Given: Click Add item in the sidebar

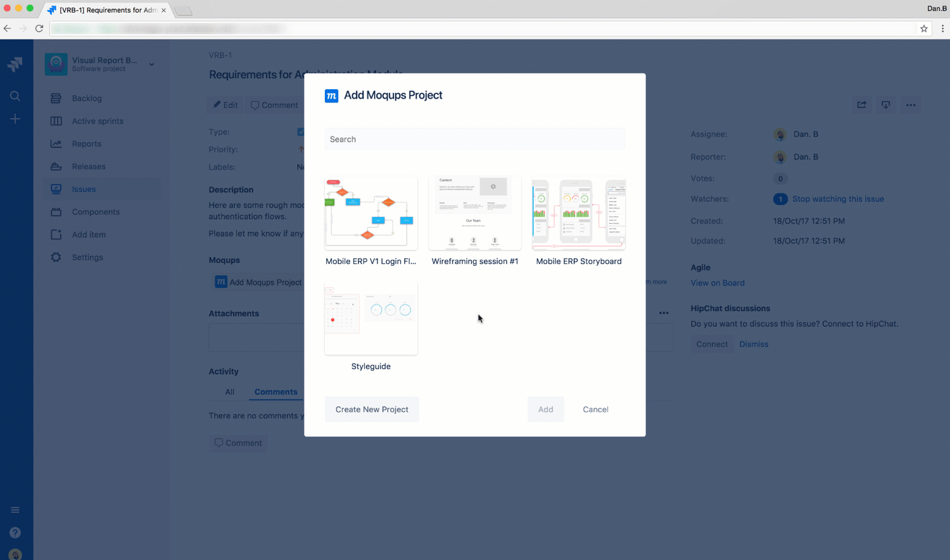Looking at the screenshot, I should point(89,235).
